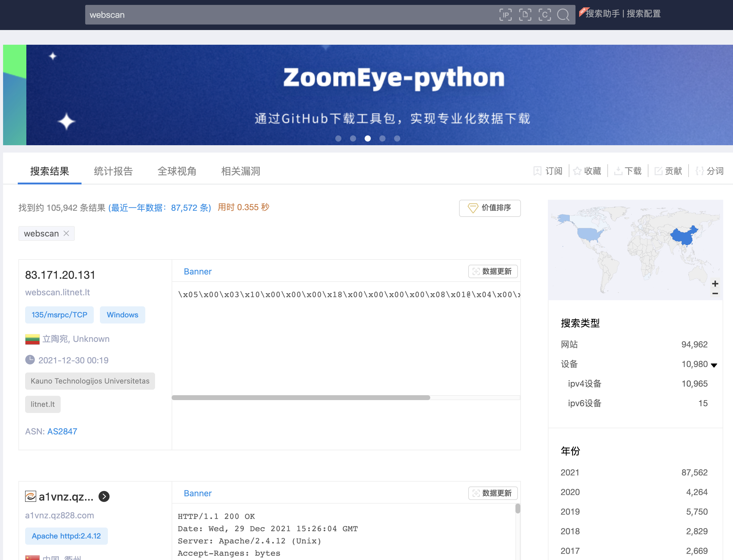Collapse the 设备 device count list
733x560 pixels.
(x=714, y=365)
